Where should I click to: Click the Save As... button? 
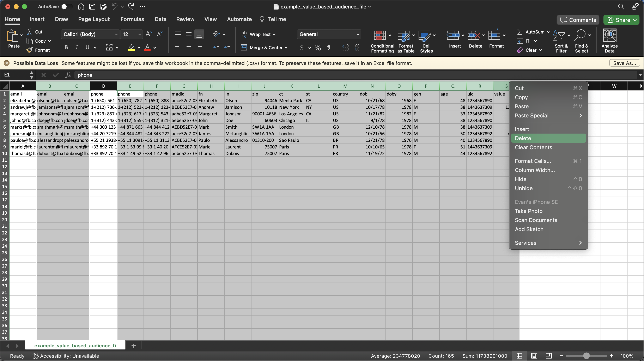tap(624, 63)
